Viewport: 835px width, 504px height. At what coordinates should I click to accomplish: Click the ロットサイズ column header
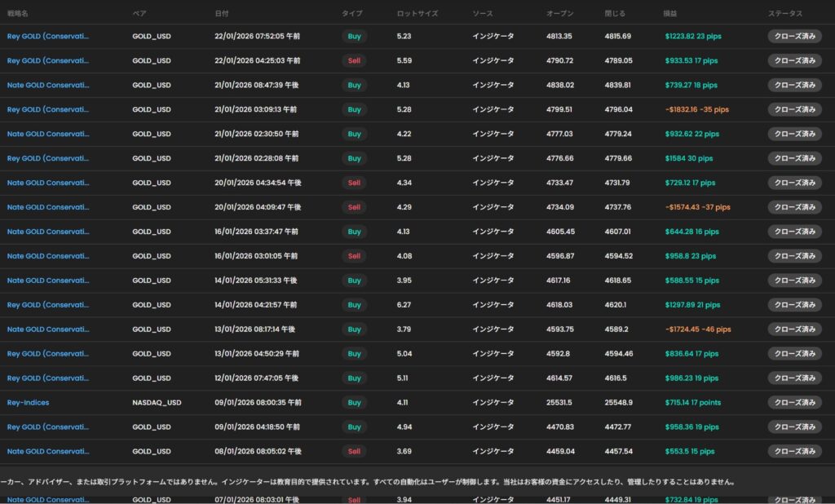point(417,14)
